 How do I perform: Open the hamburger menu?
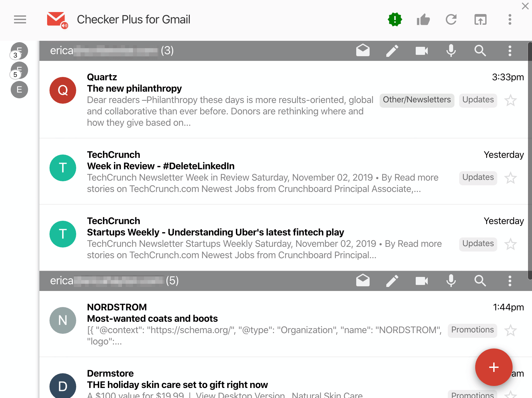[x=20, y=19]
